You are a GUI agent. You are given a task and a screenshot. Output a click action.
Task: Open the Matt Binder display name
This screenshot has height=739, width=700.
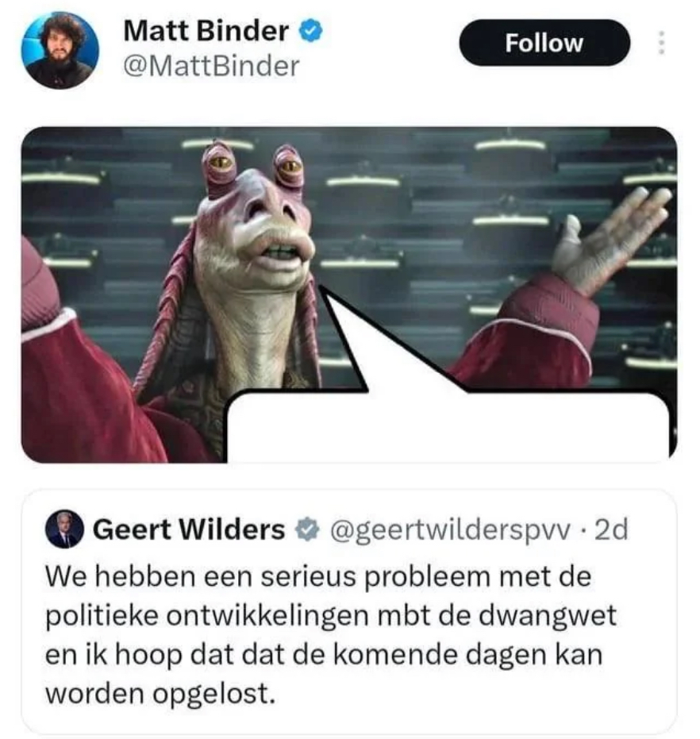click(x=206, y=31)
